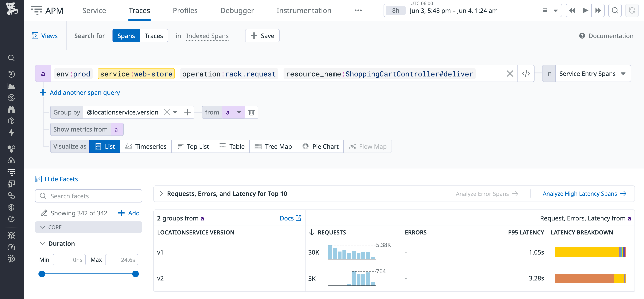Viewport: 644px width, 299px height.
Task: Open the query selector next to 'from'
Action: pos(233,112)
